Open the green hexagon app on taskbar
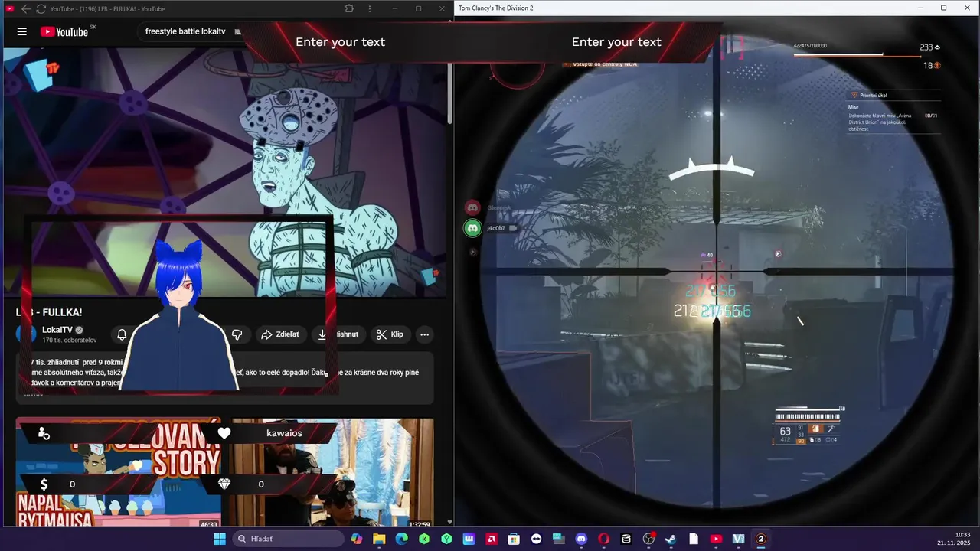 [x=446, y=539]
